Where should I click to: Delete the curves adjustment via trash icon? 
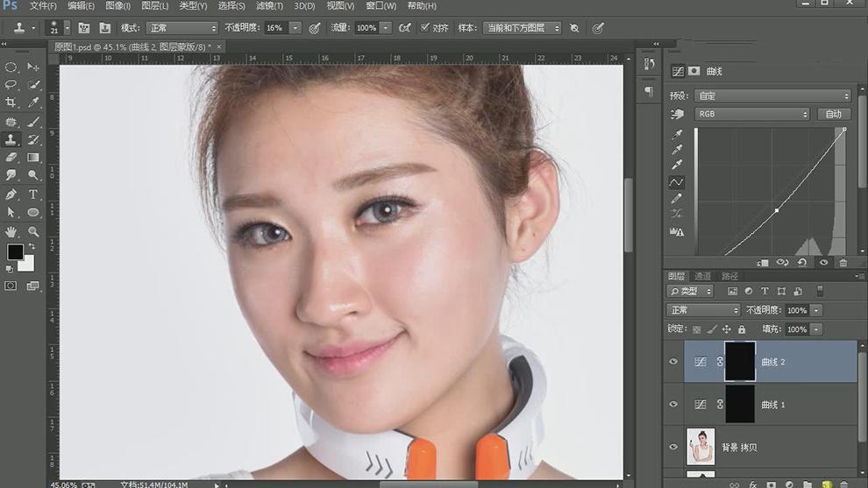pyautogui.click(x=843, y=262)
